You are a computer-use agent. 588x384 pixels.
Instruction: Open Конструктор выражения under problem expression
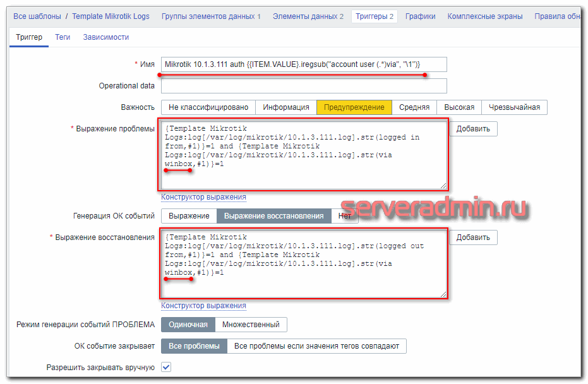203,197
